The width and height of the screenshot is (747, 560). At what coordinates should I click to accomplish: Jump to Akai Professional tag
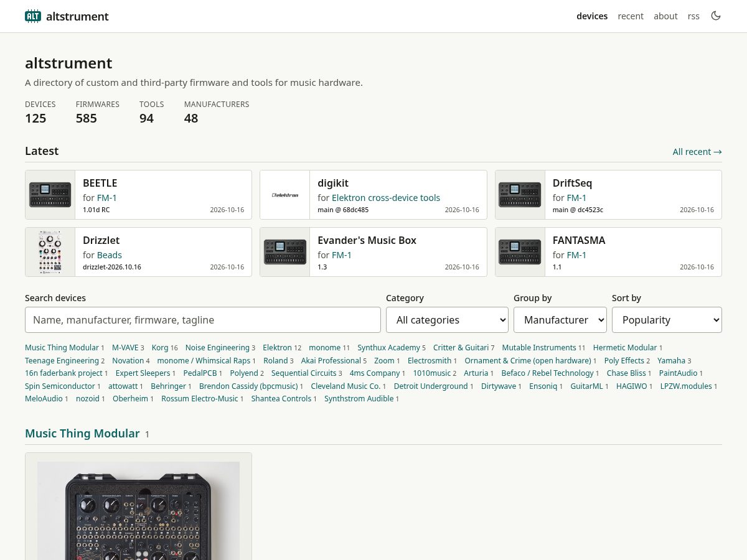(331, 361)
